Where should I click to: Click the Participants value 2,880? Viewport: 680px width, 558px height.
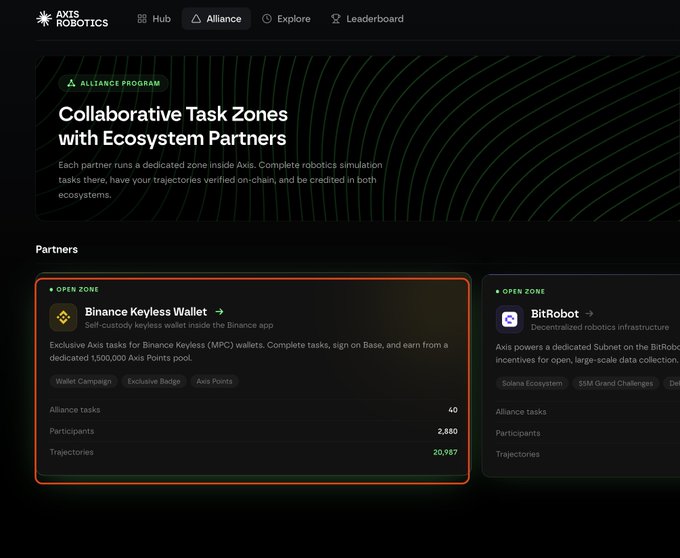pyautogui.click(x=448, y=431)
